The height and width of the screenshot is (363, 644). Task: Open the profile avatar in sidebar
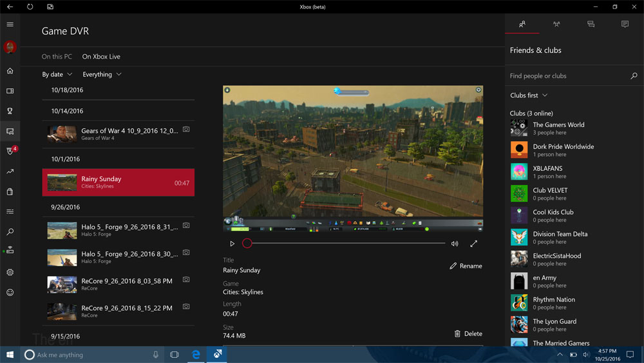[x=10, y=47]
